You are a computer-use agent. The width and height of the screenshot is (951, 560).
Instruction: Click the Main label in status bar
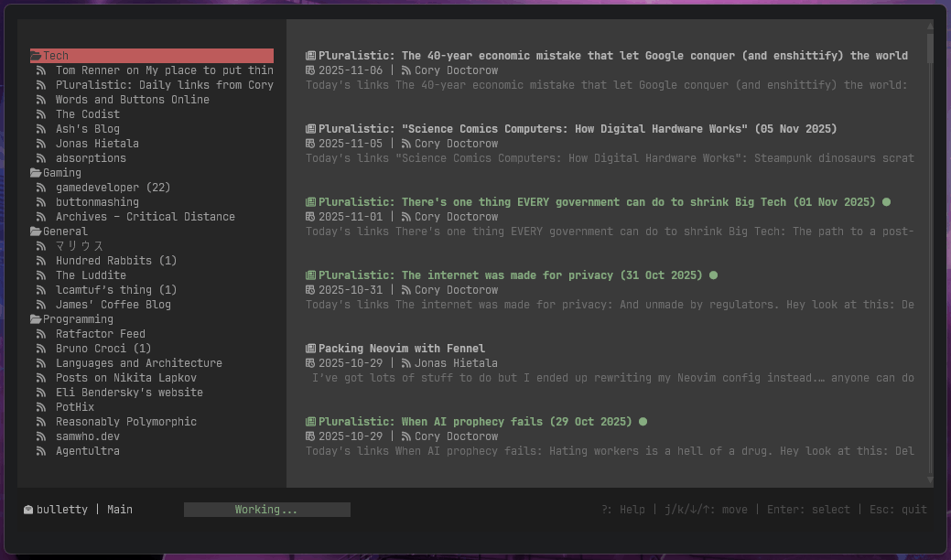click(120, 510)
